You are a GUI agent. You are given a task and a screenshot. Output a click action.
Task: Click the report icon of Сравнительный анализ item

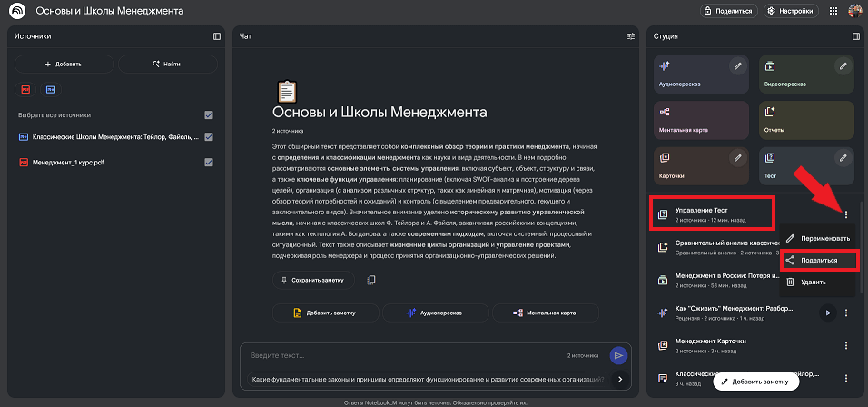click(663, 247)
